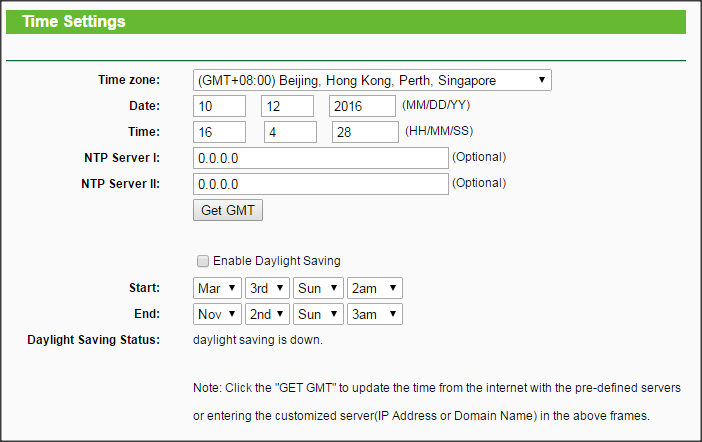
Task: Click the Enable Daylight Saving label
Action: 277,261
